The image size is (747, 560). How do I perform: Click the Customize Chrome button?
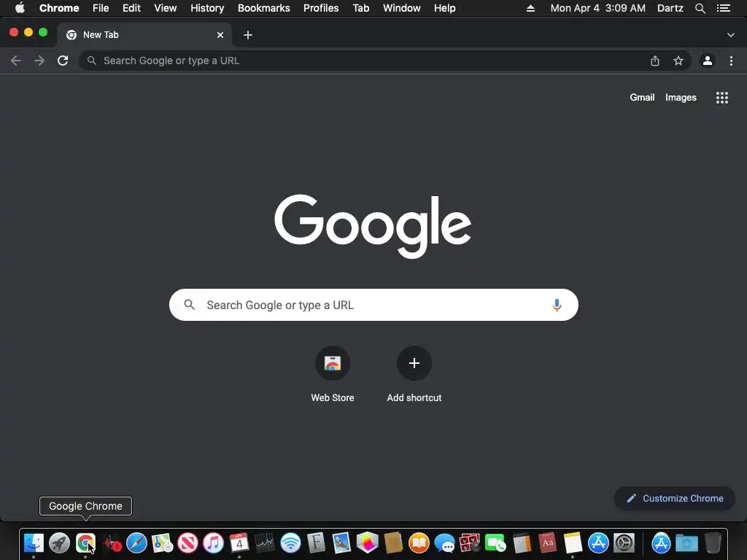[x=675, y=498]
